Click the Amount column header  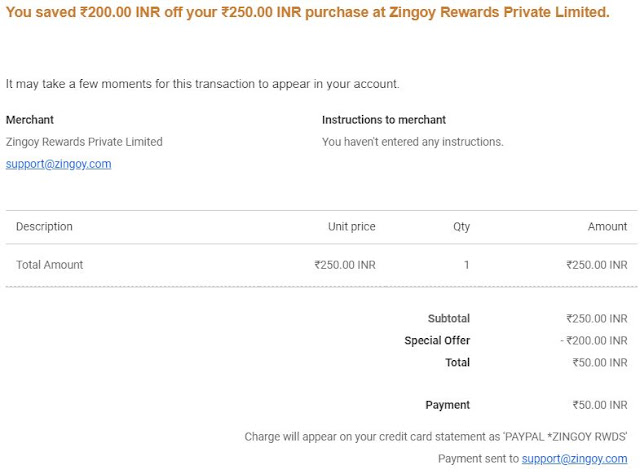pyautogui.click(x=607, y=227)
